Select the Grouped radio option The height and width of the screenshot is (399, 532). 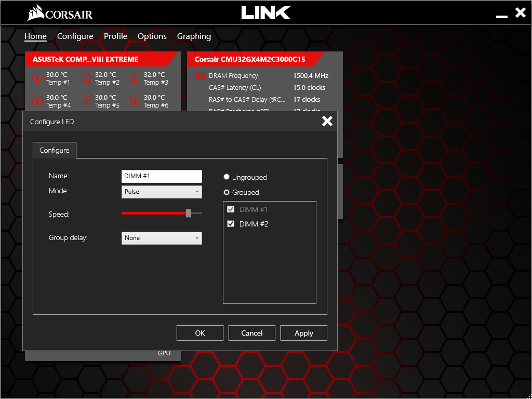(x=227, y=192)
